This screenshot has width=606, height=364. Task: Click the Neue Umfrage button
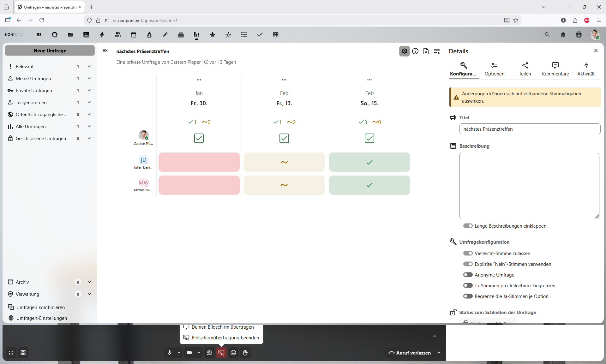(x=50, y=51)
